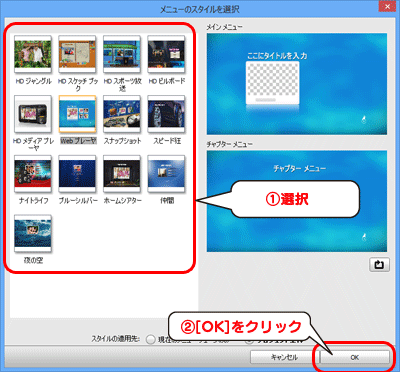400x372 pixels.
Task: Confirm with the OK button
Action: click(354, 357)
